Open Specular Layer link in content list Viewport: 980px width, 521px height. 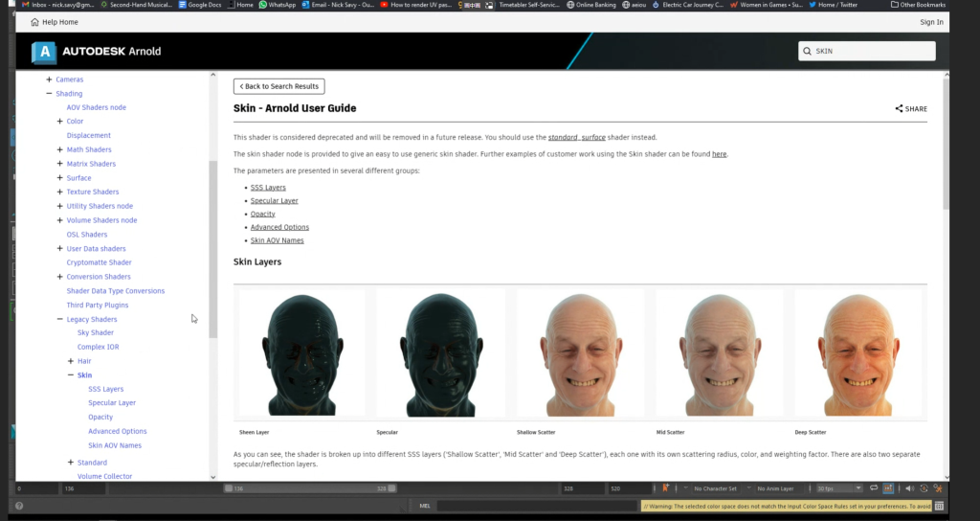pyautogui.click(x=275, y=201)
